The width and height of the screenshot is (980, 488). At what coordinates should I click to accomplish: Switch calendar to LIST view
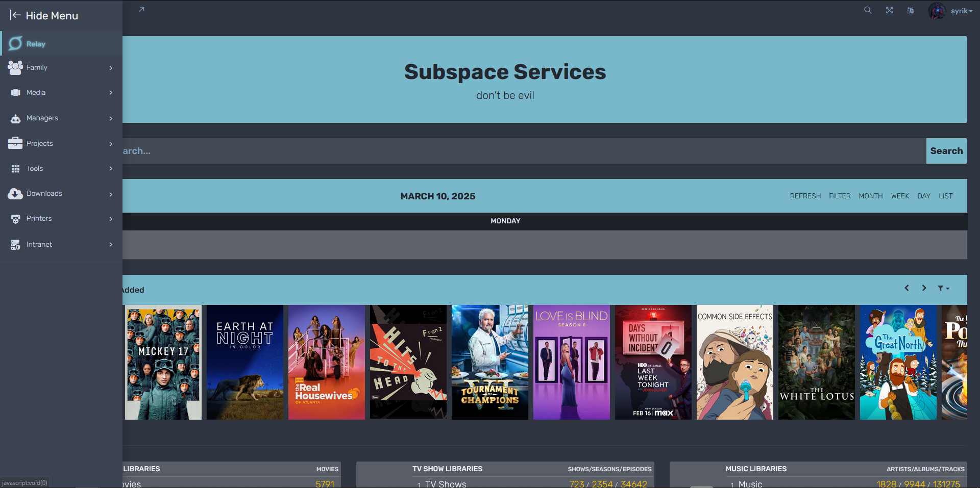pos(945,196)
